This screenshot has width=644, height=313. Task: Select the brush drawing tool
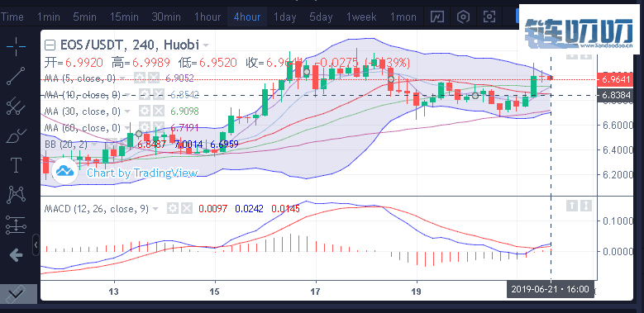tap(17, 135)
